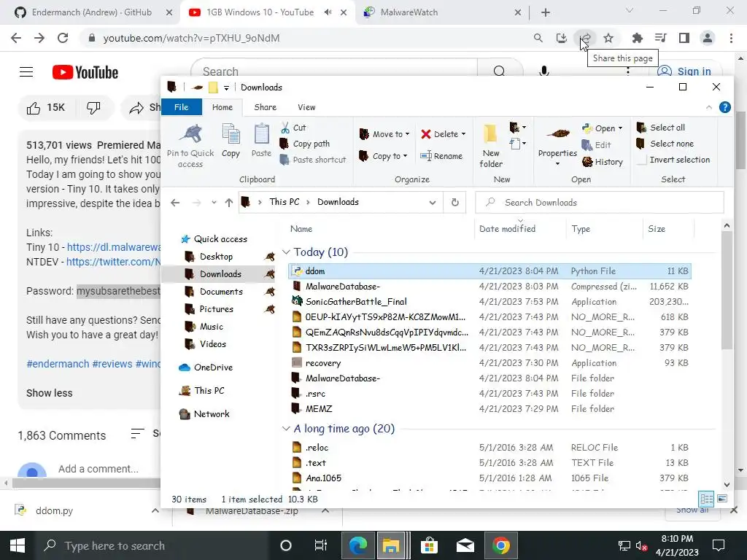Screen dimensions: 747x560
Task: Mute the YouTube tab audio icon
Action: point(328,12)
